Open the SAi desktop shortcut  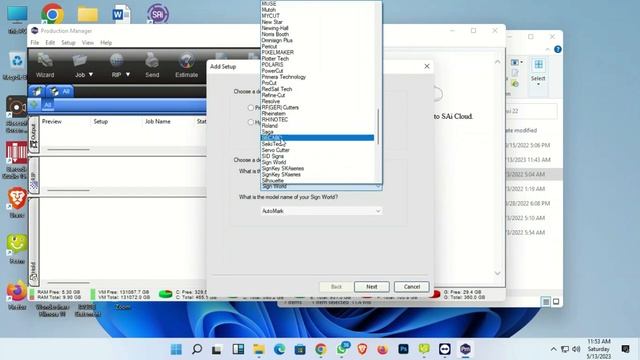pyautogui.click(x=158, y=14)
